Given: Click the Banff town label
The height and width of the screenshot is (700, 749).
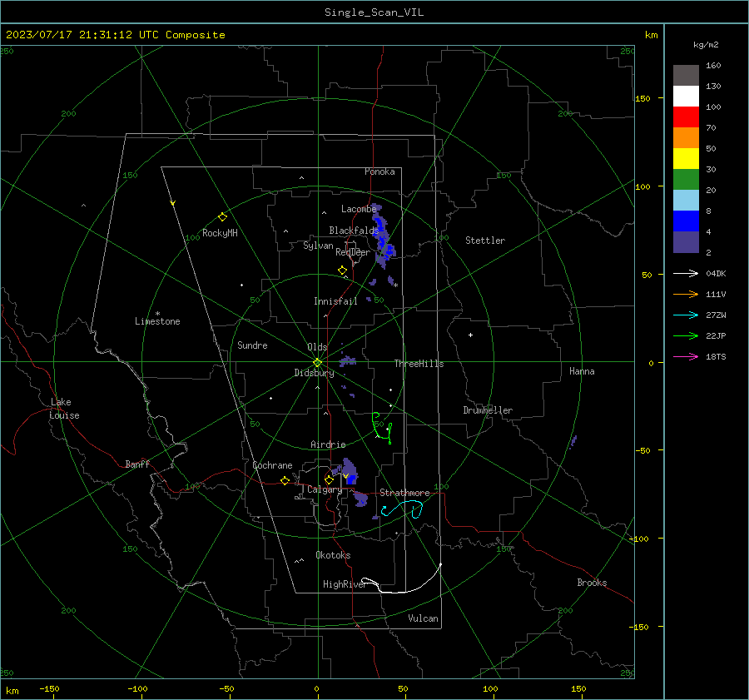Looking at the screenshot, I should click(137, 464).
